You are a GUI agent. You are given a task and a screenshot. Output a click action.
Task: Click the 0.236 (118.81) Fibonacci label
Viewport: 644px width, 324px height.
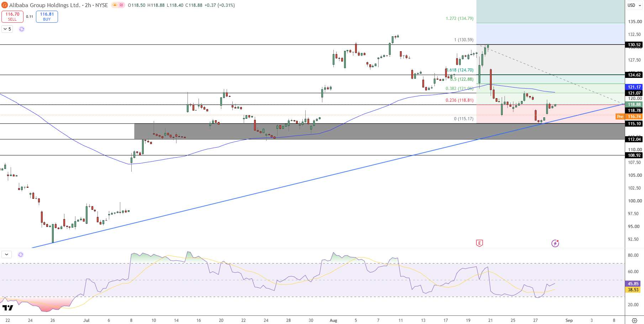459,100
